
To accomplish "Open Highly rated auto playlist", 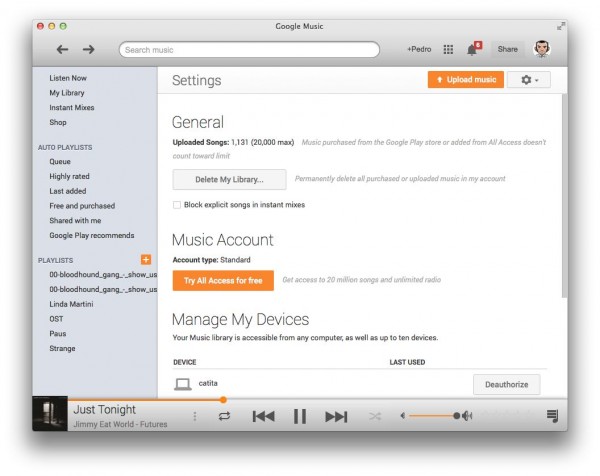I will pyautogui.click(x=69, y=176).
